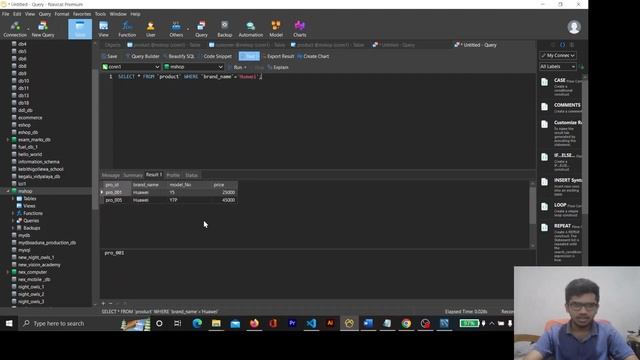Open the Window menu
640x360 pixels.
(x=118, y=14)
